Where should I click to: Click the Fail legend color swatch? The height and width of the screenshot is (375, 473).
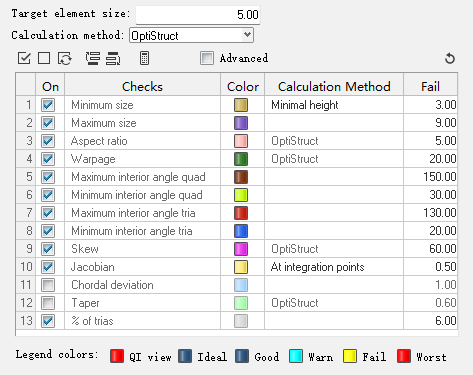click(x=350, y=356)
